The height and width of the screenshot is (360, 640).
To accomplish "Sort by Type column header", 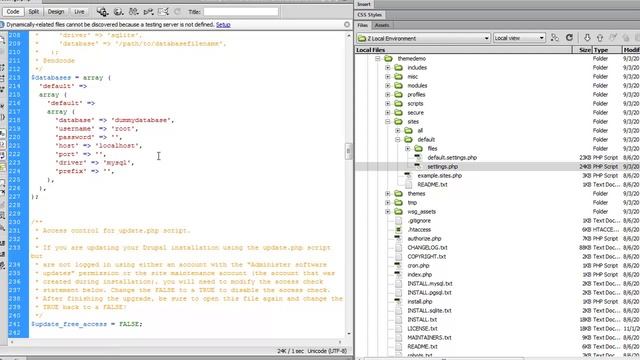I will pyautogui.click(x=607, y=50).
